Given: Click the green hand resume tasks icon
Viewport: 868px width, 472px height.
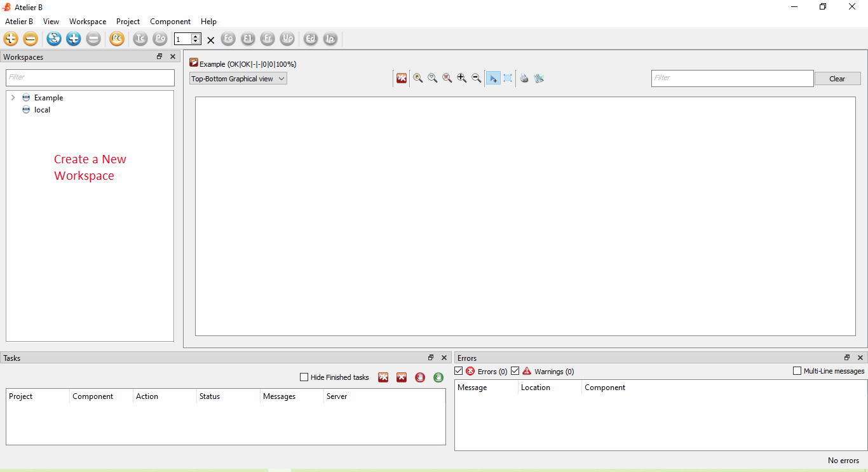Looking at the screenshot, I should (x=438, y=377).
